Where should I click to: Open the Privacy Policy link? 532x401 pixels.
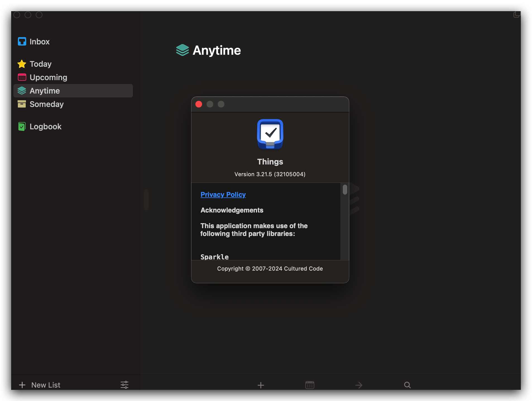pos(223,195)
